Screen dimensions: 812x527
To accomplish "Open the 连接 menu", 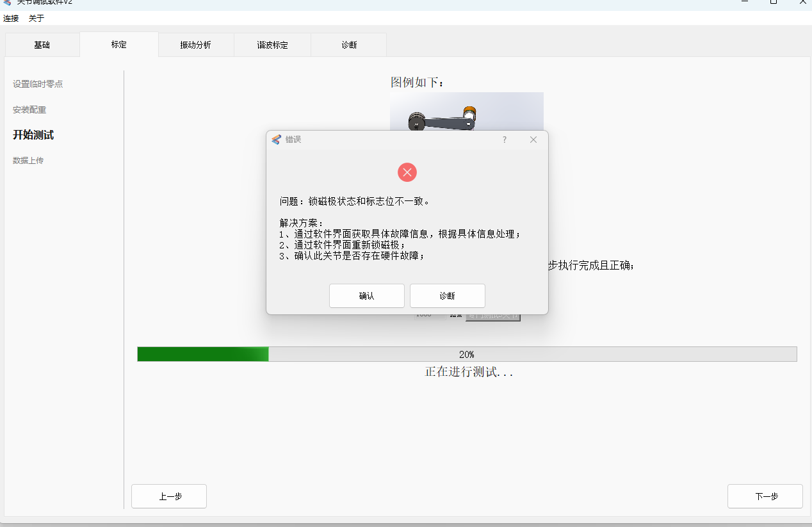I will (x=11, y=19).
